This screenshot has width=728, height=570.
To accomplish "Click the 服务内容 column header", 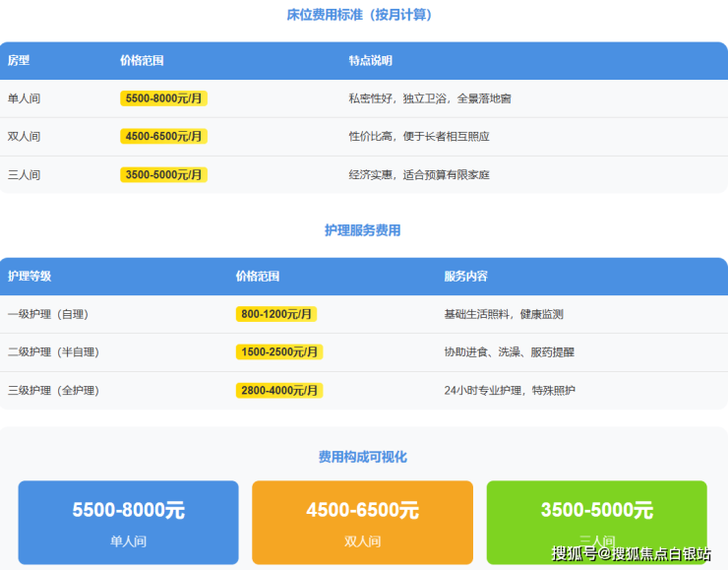I will [x=465, y=277].
